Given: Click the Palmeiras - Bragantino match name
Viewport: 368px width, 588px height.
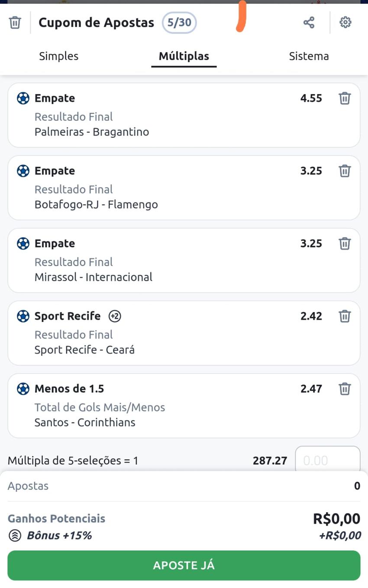Looking at the screenshot, I should pyautogui.click(x=92, y=132).
